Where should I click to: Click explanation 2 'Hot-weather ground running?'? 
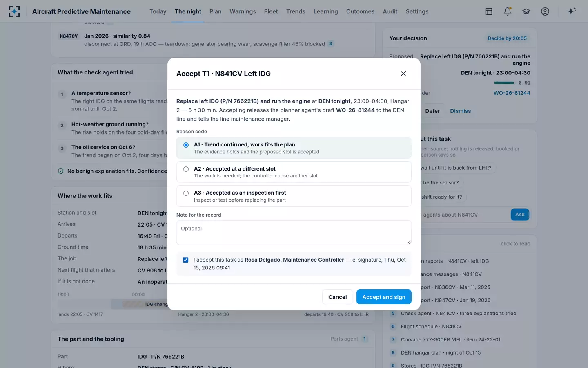click(x=110, y=124)
